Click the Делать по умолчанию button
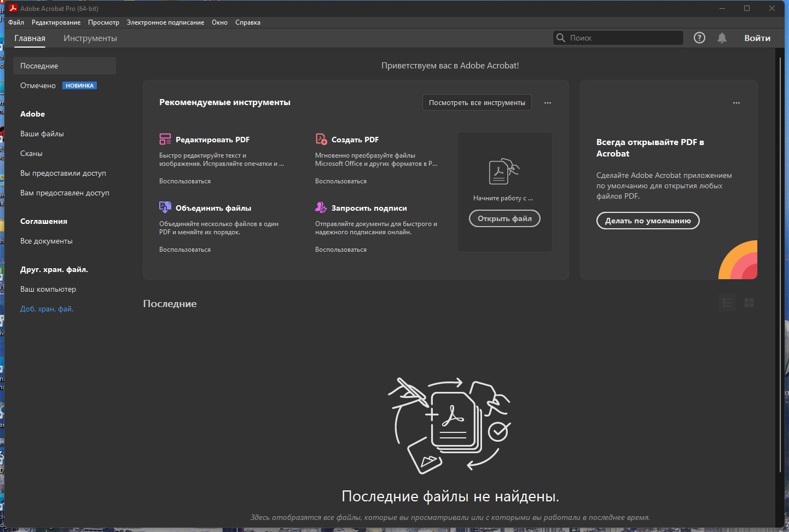 tap(647, 221)
